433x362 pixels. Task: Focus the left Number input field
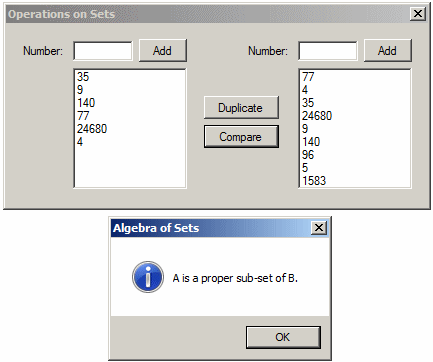click(103, 51)
